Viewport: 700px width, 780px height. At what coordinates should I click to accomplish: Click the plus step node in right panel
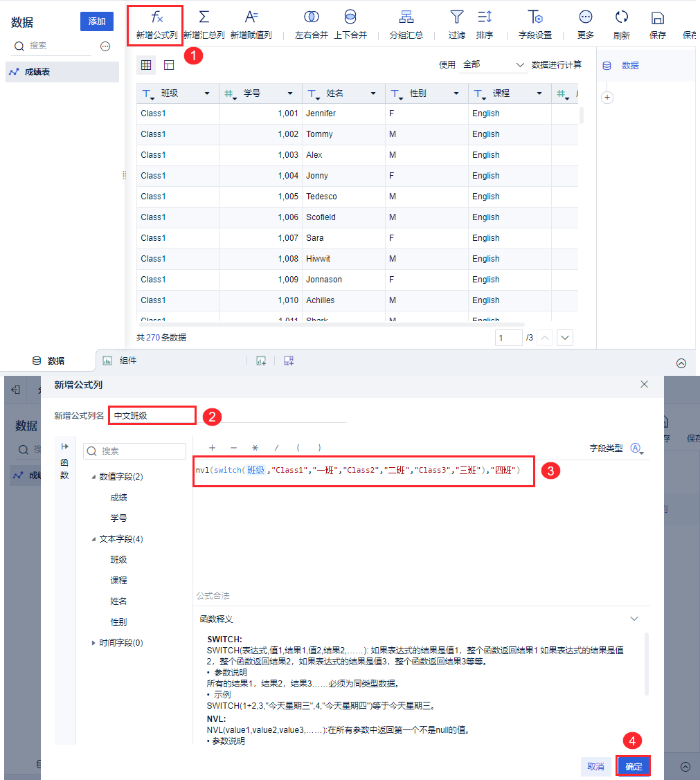[x=607, y=98]
